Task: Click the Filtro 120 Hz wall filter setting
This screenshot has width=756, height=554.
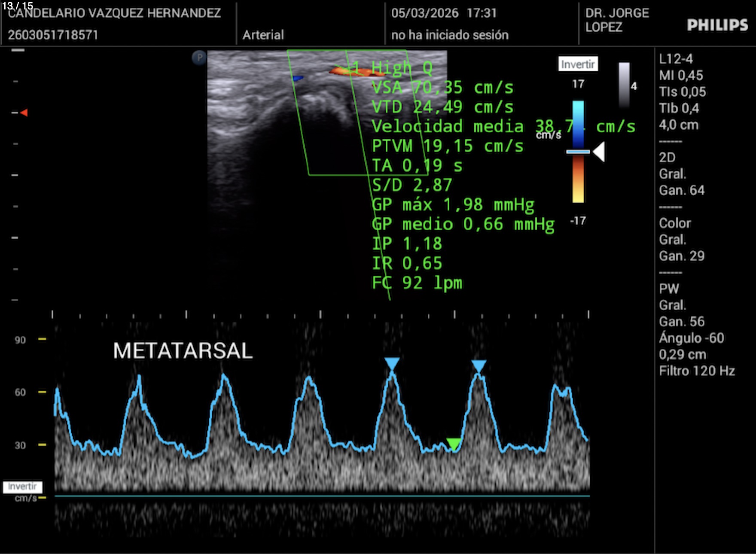Action: 697,371
